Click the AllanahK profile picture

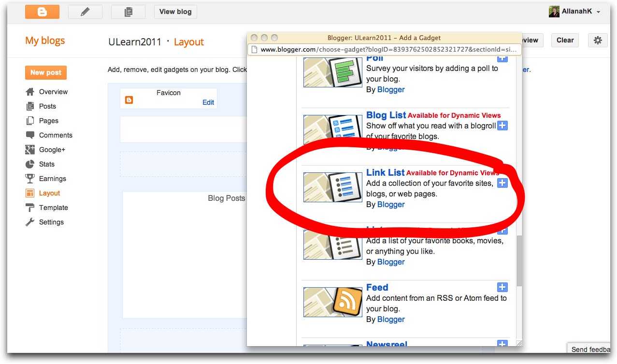coord(554,12)
